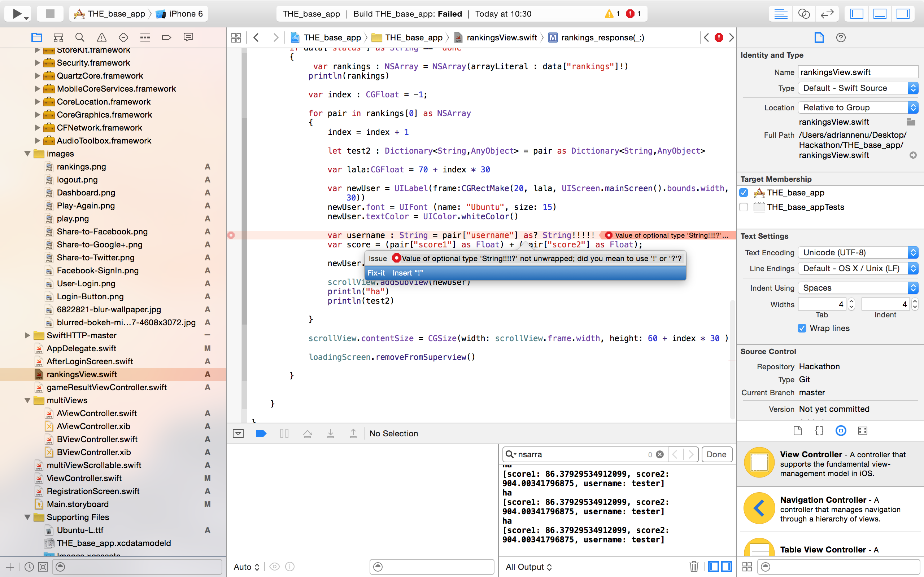Open the Breakpoint navigator icon
Image resolution: width=924 pixels, height=577 pixels.
[x=166, y=38]
